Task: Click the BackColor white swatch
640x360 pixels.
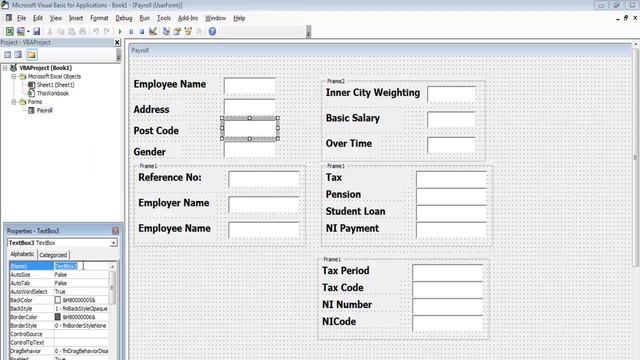Action: point(58,300)
